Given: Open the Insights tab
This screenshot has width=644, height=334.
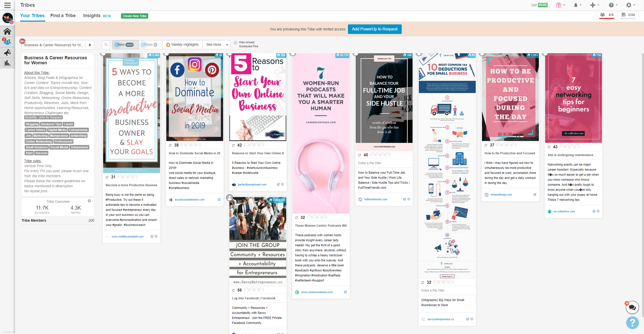Looking at the screenshot, I should 92,16.
